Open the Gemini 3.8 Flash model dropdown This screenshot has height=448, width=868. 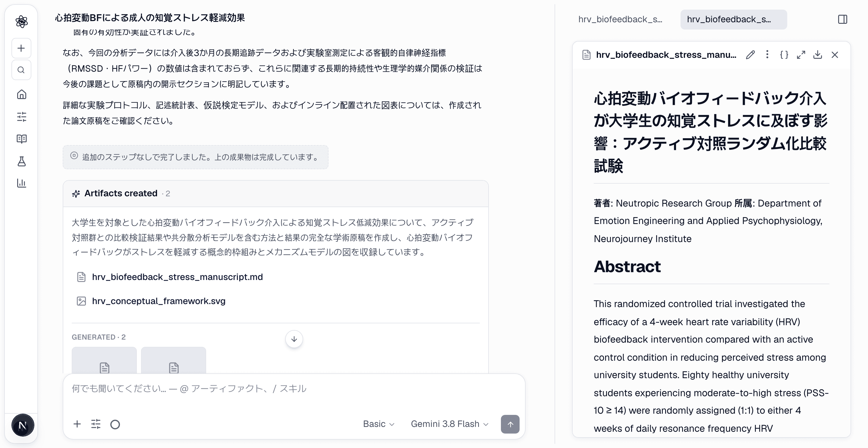(449, 424)
